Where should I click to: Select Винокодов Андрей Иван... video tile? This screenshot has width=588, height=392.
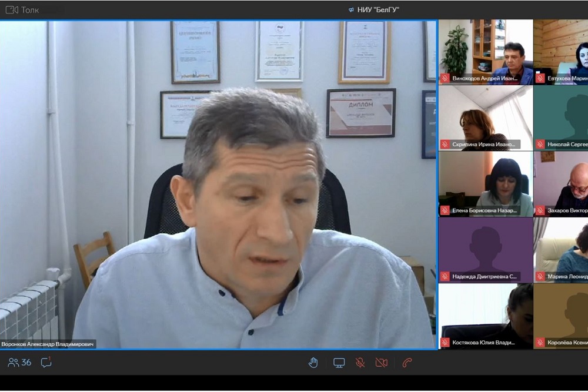(486, 52)
